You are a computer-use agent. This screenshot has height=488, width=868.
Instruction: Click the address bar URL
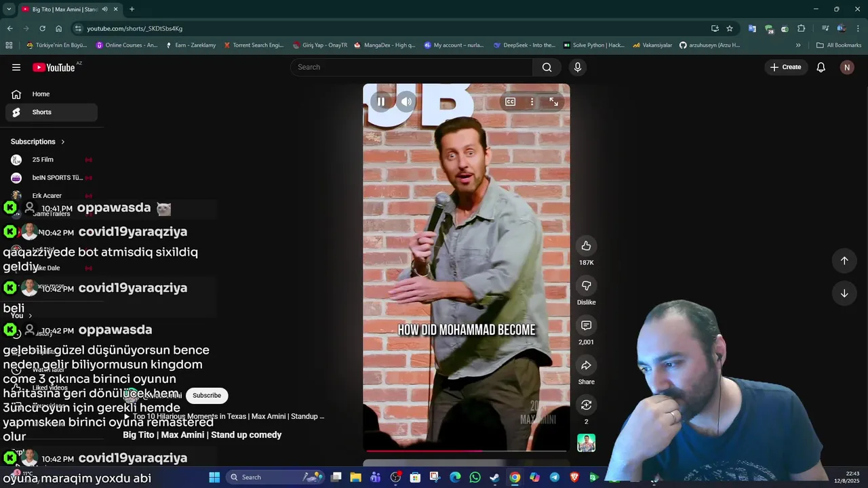tap(134, 28)
